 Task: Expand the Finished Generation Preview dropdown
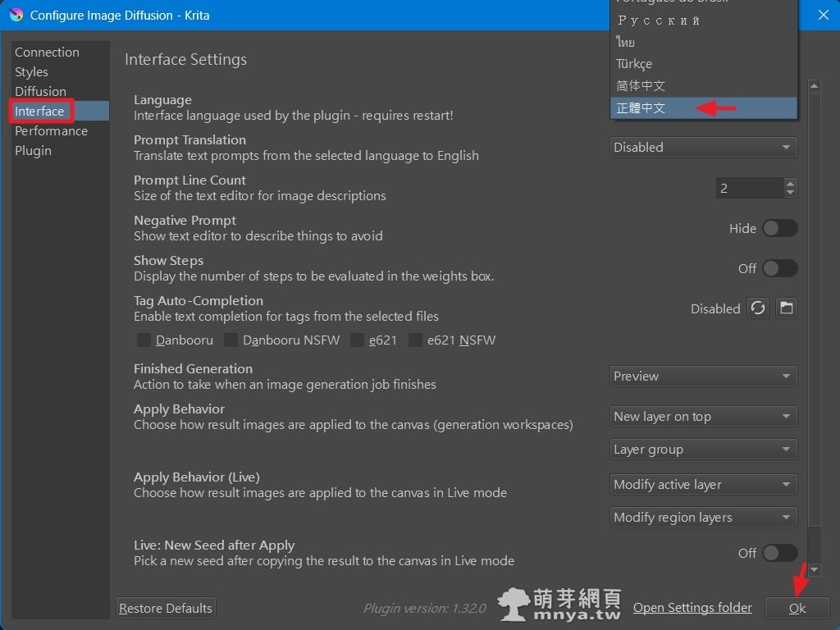(x=703, y=377)
